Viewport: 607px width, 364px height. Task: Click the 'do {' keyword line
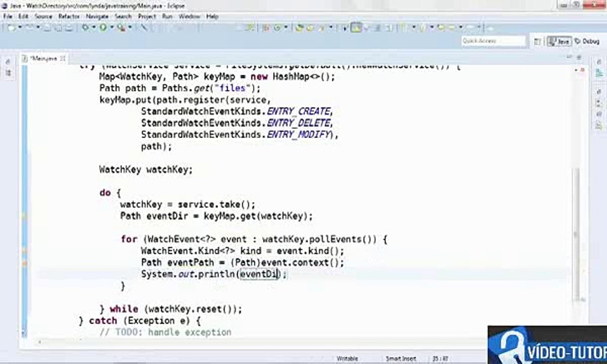[x=110, y=193]
